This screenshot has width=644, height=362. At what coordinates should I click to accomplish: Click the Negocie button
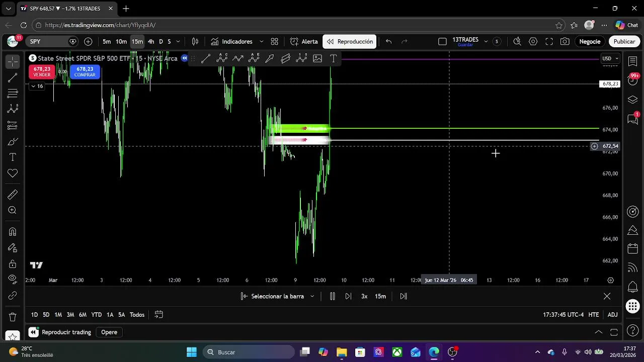pyautogui.click(x=590, y=42)
